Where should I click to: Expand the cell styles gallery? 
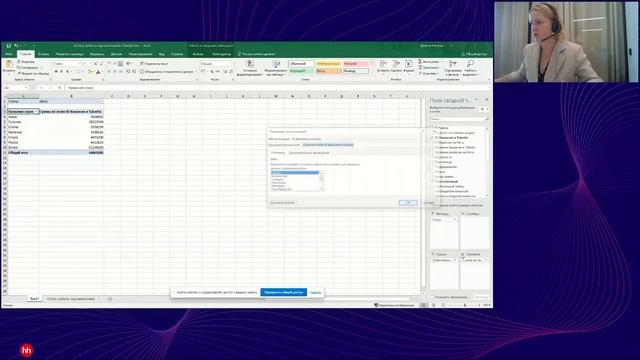pyautogui.click(x=372, y=72)
